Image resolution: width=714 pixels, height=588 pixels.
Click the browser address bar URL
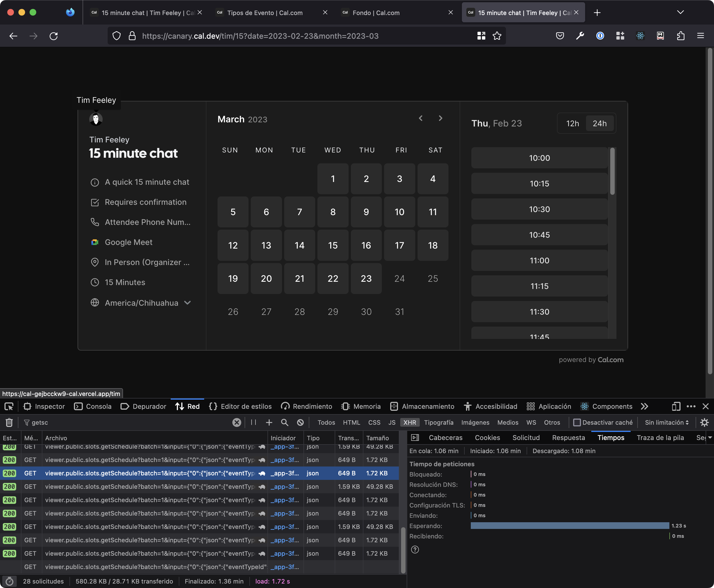pyautogui.click(x=260, y=36)
